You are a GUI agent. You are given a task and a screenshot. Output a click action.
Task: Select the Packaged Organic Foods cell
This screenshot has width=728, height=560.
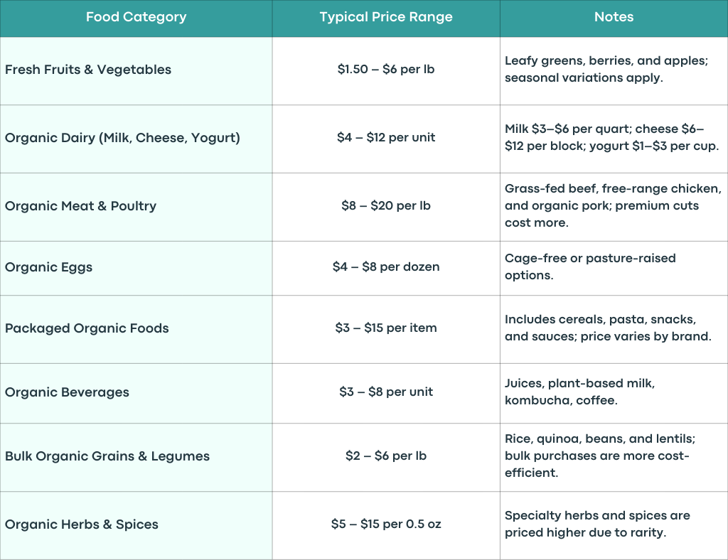click(136, 330)
